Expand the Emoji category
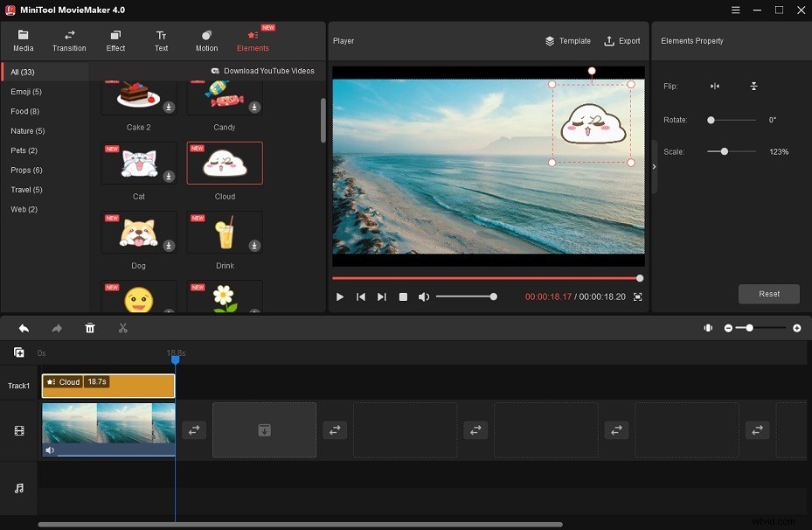Viewport: 812px width, 530px height. click(x=26, y=91)
